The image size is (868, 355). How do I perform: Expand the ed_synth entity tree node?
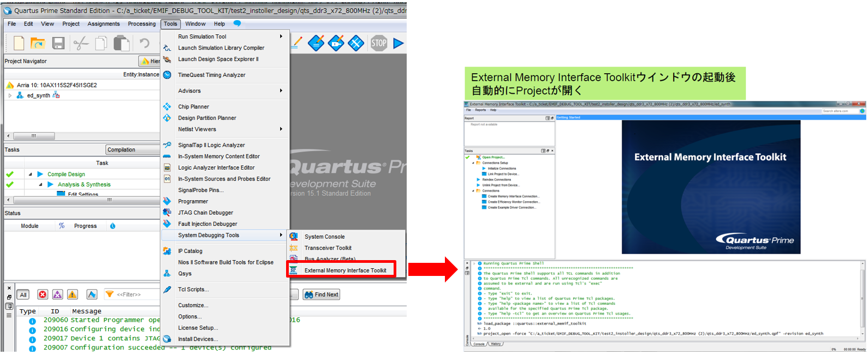pos(10,95)
